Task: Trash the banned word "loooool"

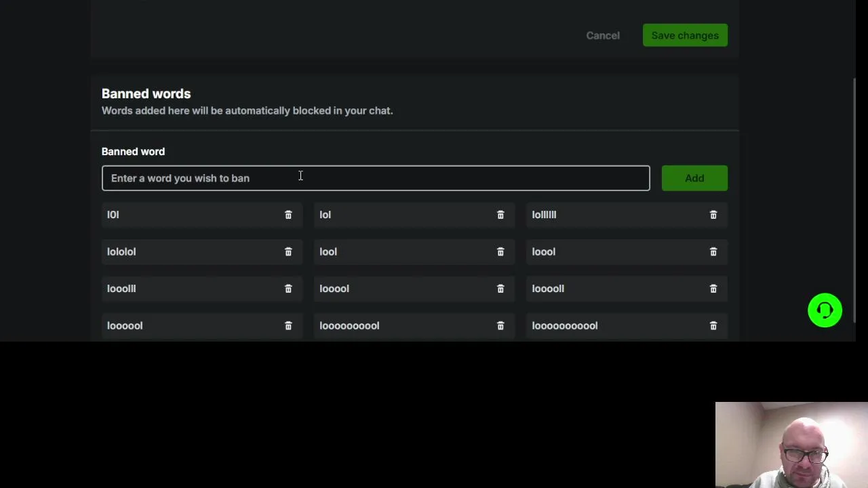Action: [288, 326]
